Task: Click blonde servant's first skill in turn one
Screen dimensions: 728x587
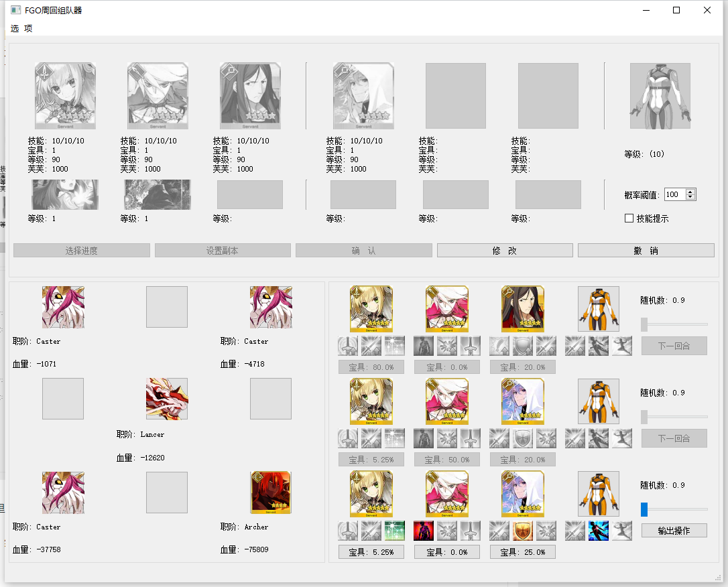Action: (348, 346)
